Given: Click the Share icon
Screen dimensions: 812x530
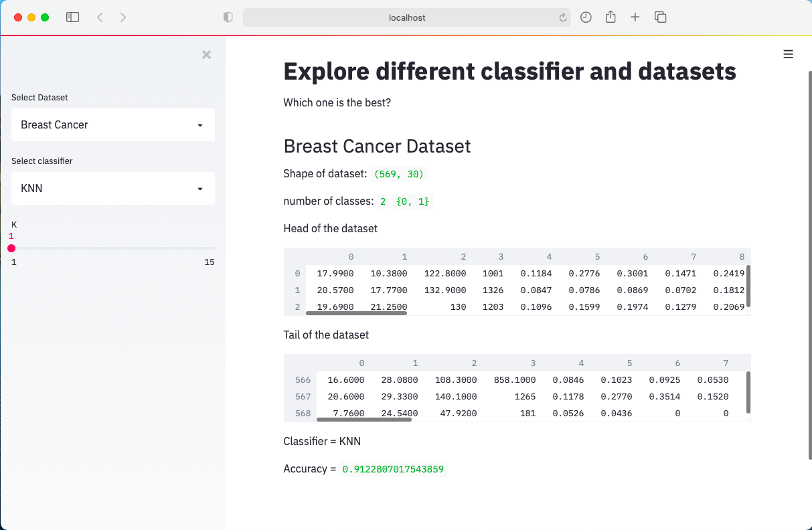Looking at the screenshot, I should click(611, 17).
